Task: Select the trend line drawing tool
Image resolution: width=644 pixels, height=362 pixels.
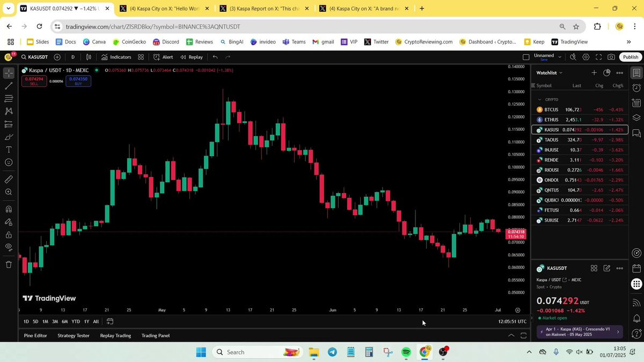Action: coord(9,86)
